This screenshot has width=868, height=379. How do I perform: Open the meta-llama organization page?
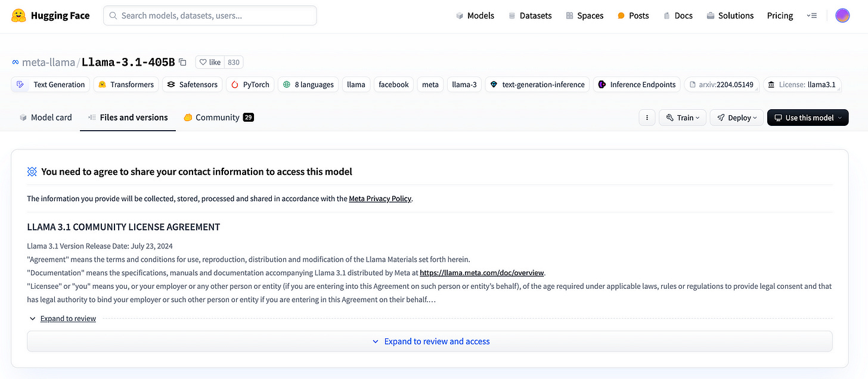tap(48, 62)
